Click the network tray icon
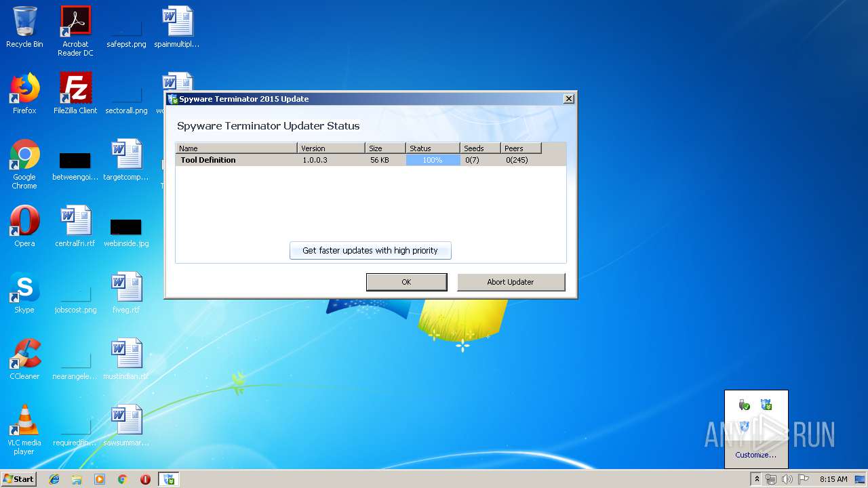The width and height of the screenshot is (868, 488). tap(771, 479)
